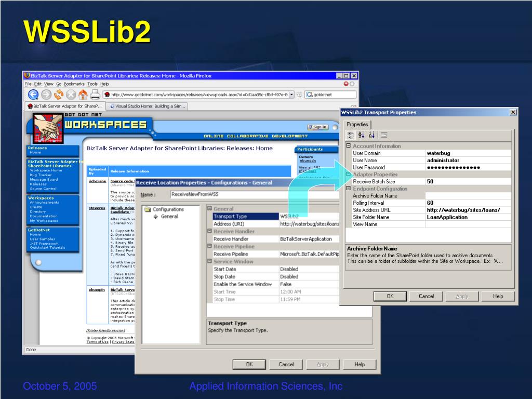Click the Bug Tracker sidebar link
The width and height of the screenshot is (532, 399).
click(x=41, y=175)
